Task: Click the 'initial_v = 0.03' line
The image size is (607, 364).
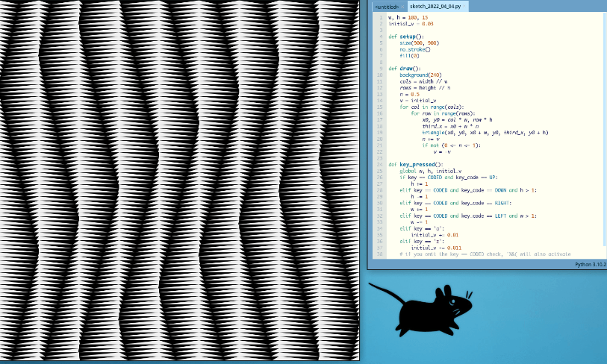Action: coord(411,24)
